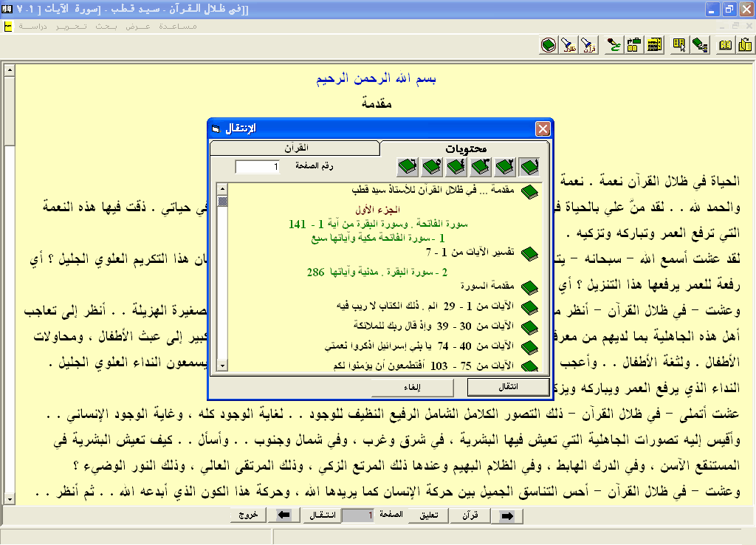Viewport: 756px width, 545px height.
Task: Select row سورة الفاتحة وسورة البقرة من آية 1 - 141
Action: (378, 224)
